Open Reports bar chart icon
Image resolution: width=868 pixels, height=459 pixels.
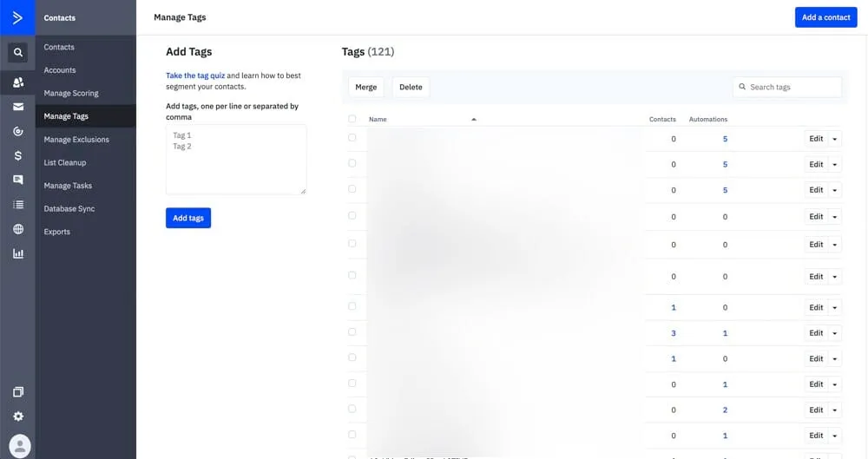coord(17,254)
